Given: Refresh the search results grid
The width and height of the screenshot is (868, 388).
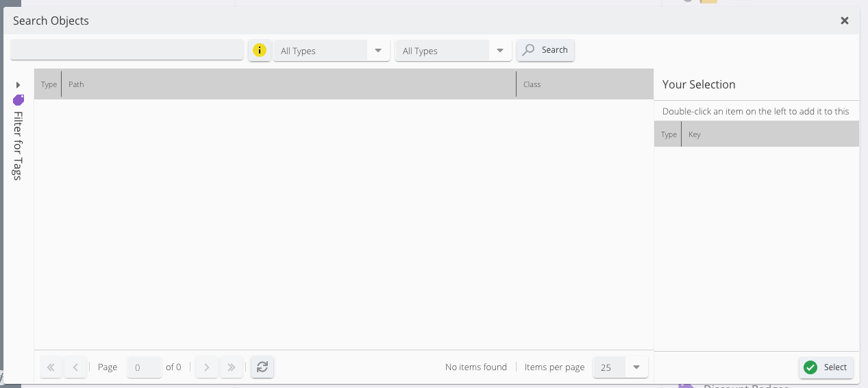Looking at the screenshot, I should [x=262, y=367].
